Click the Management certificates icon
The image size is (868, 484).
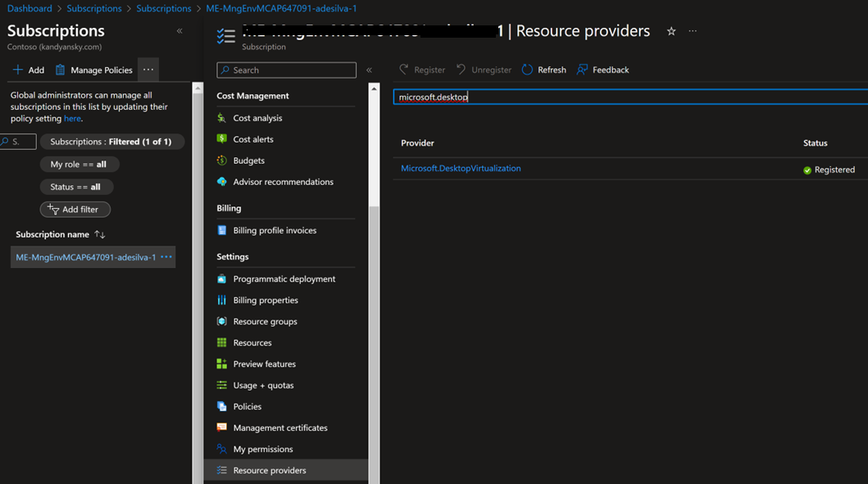(x=221, y=427)
